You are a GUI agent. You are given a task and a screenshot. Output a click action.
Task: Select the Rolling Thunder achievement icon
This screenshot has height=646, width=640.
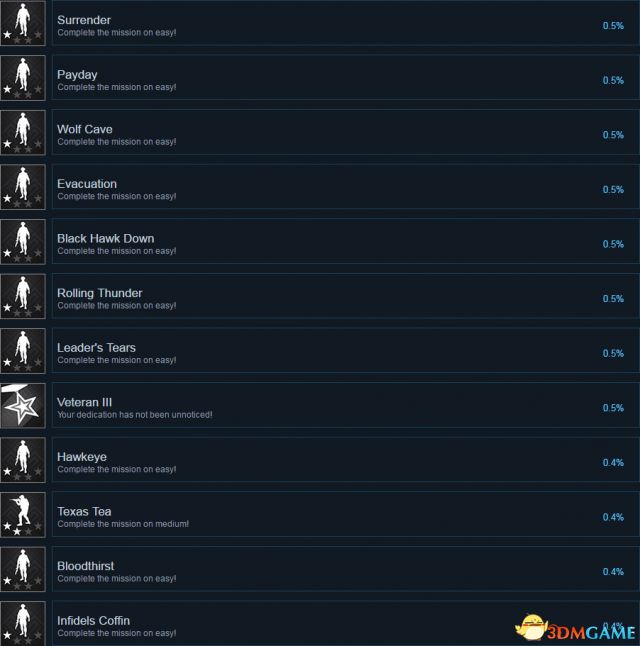(23, 296)
